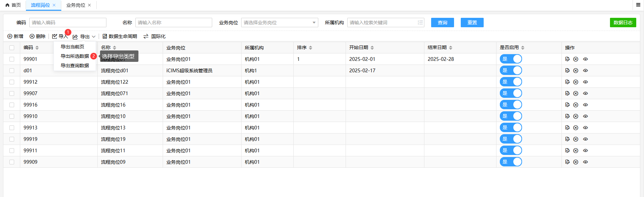
Task: Click the eye view icon for row 99912
Action: 585,82
